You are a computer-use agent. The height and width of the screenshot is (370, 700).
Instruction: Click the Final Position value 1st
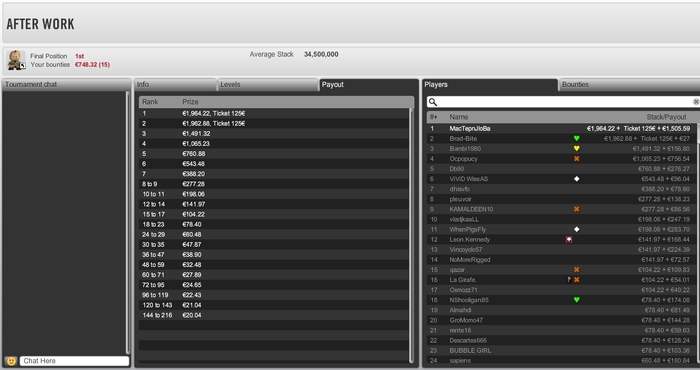79,56
